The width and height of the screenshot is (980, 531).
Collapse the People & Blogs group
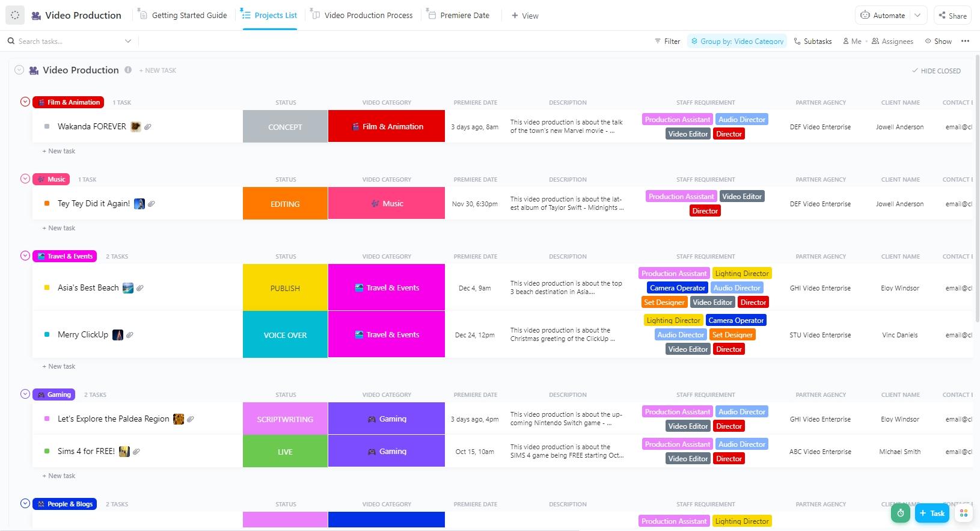click(25, 503)
